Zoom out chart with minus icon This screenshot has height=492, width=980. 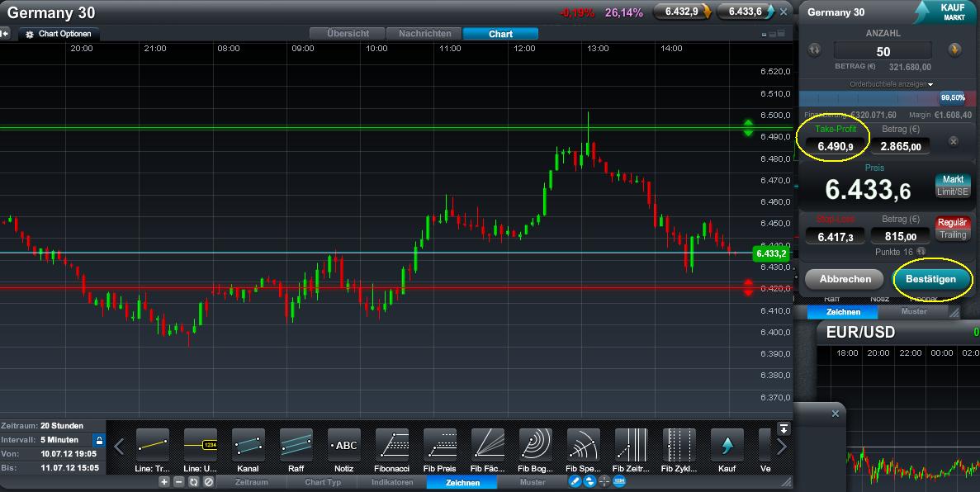pyautogui.click(x=179, y=481)
